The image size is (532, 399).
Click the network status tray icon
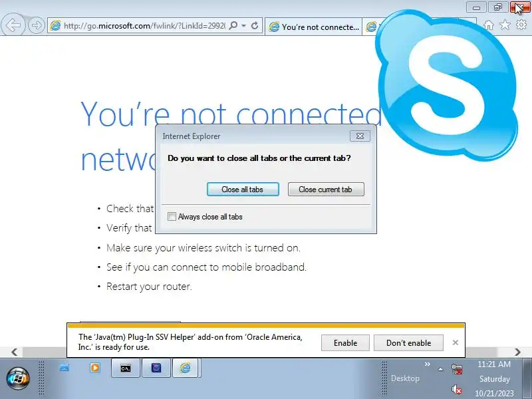click(457, 369)
